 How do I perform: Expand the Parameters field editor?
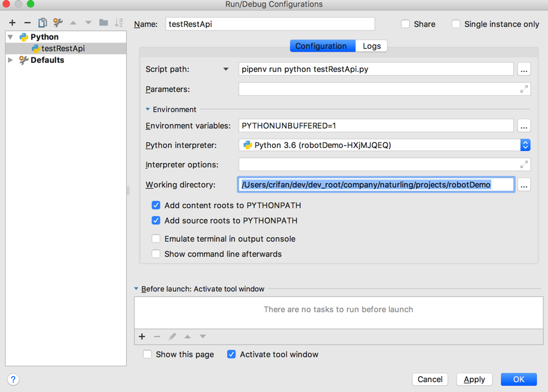524,89
